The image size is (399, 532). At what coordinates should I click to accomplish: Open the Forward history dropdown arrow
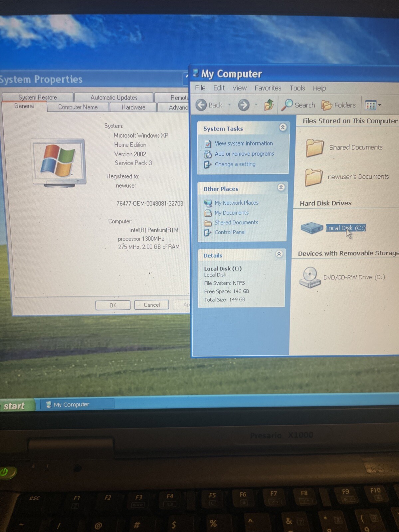pyautogui.click(x=256, y=105)
